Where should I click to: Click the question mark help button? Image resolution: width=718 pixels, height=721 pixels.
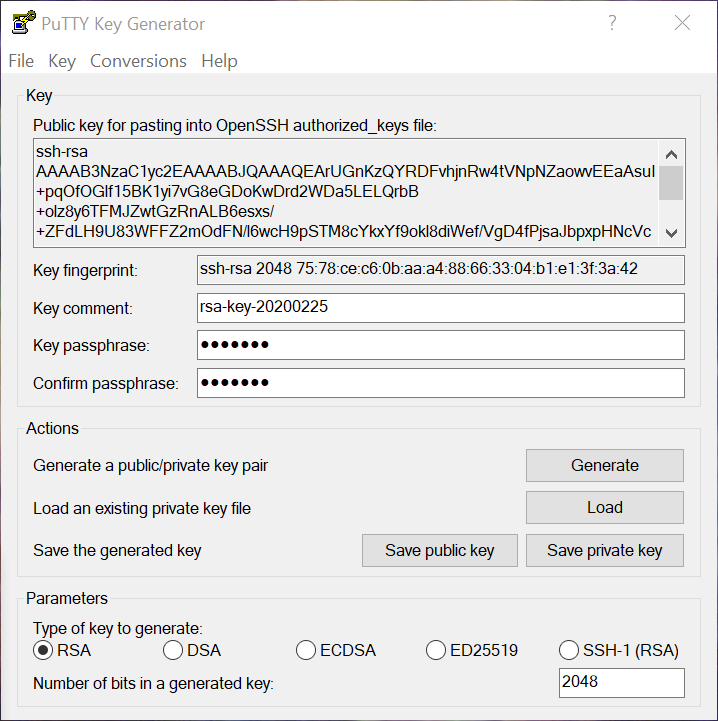coord(612,23)
